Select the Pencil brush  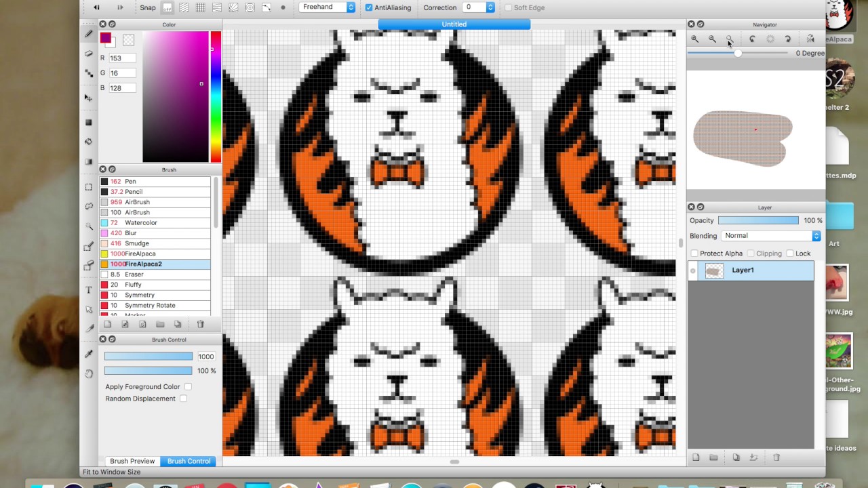155,192
